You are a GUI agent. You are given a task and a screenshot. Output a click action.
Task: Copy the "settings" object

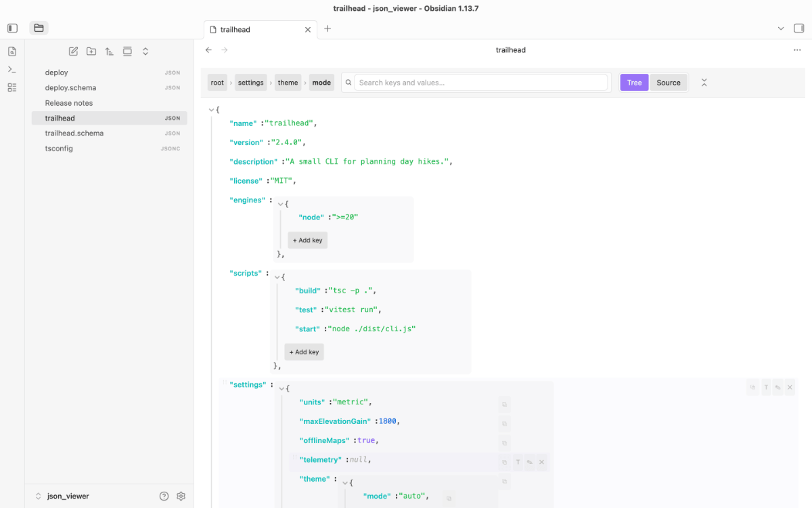point(752,387)
